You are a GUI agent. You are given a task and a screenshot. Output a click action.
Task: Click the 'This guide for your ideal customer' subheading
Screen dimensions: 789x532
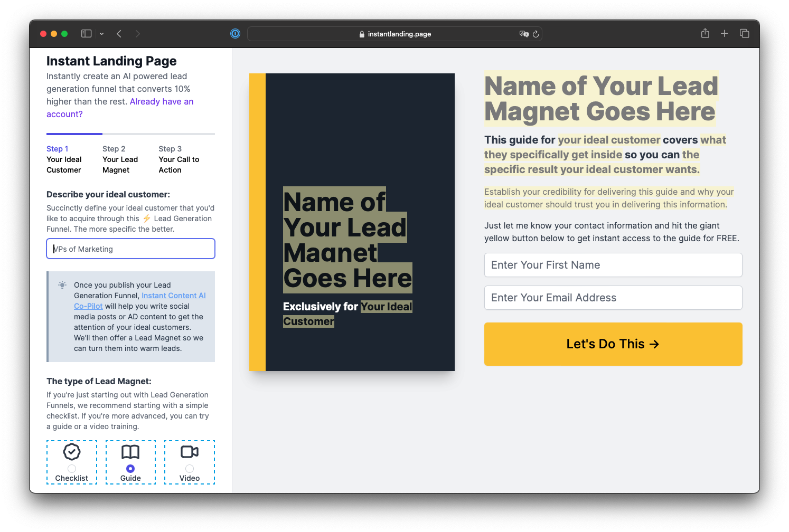pyautogui.click(x=605, y=155)
